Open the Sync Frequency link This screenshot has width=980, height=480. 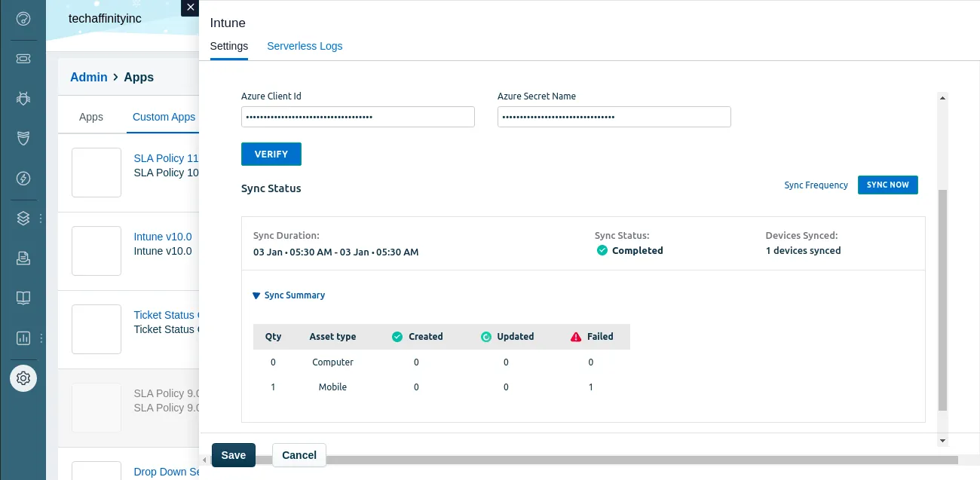816,185
